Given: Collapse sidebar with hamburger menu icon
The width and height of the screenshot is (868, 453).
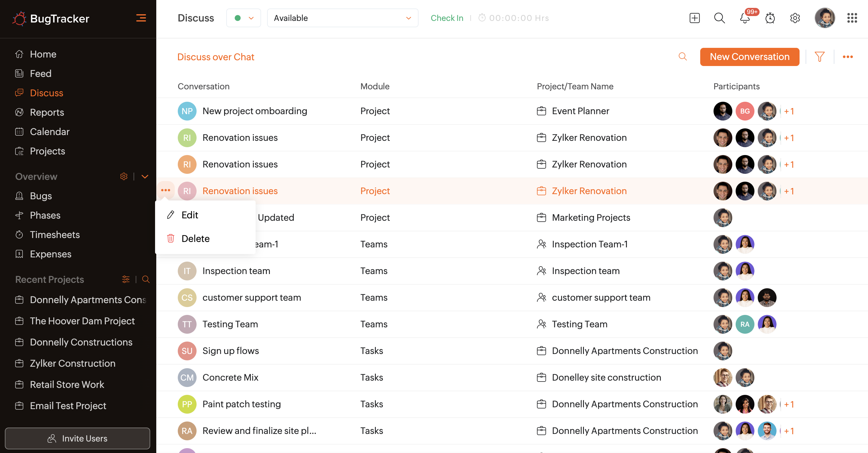Looking at the screenshot, I should (x=141, y=18).
